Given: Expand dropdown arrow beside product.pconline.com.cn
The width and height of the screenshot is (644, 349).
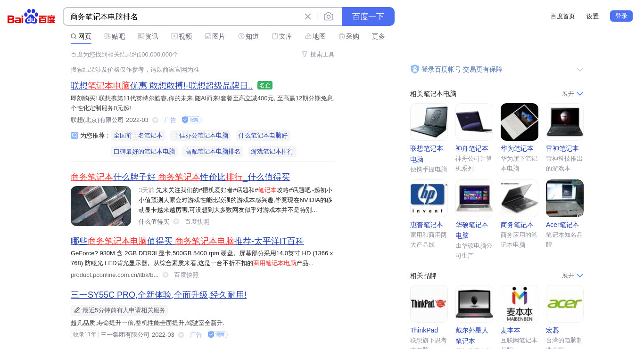Looking at the screenshot, I should 165,275.
